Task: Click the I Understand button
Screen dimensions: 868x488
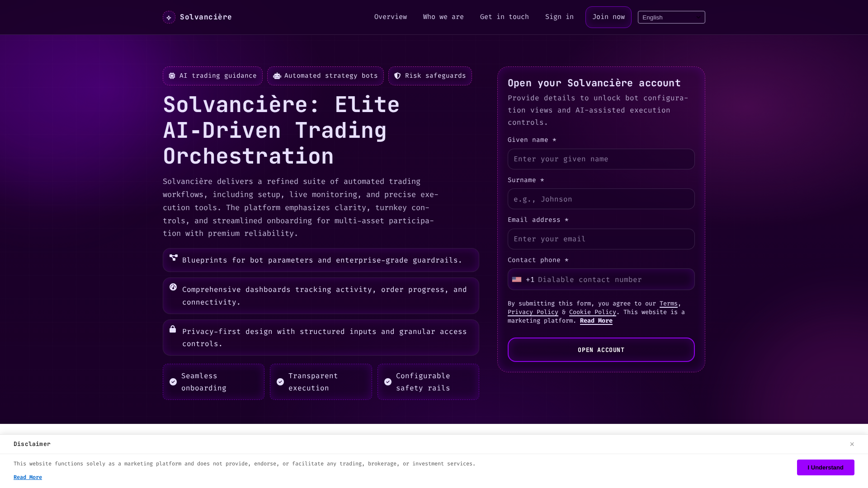Action: 826,468
